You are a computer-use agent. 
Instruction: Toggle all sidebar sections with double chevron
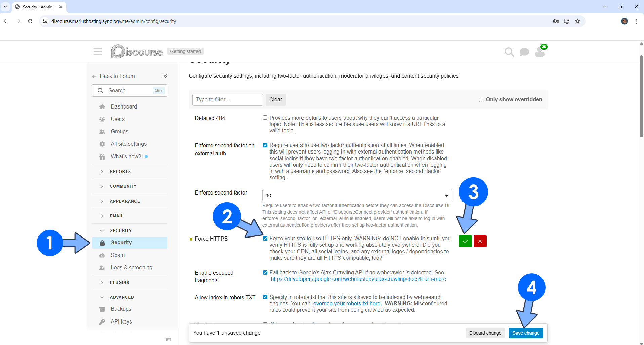tap(165, 76)
